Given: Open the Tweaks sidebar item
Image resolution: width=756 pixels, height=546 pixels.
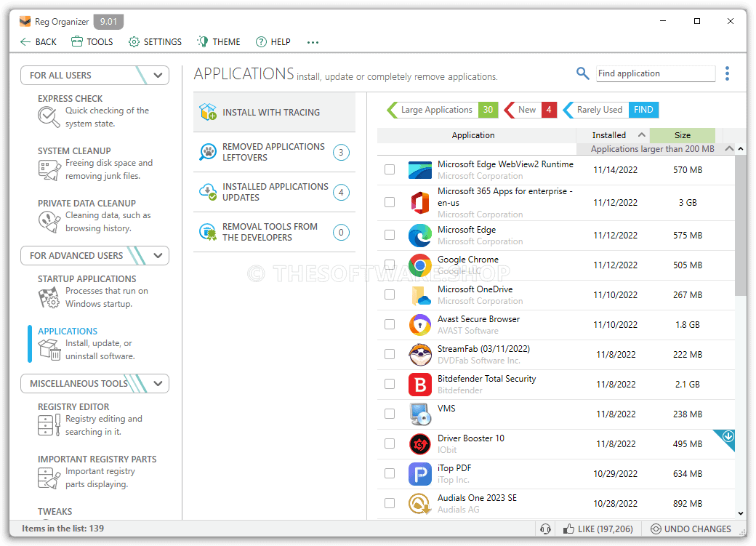Looking at the screenshot, I should point(55,511).
